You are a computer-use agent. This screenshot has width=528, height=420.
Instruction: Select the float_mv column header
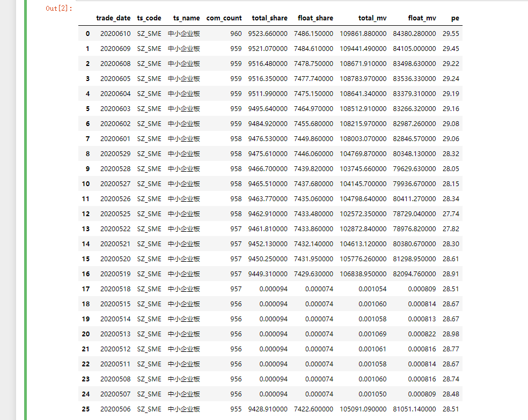[422, 18]
